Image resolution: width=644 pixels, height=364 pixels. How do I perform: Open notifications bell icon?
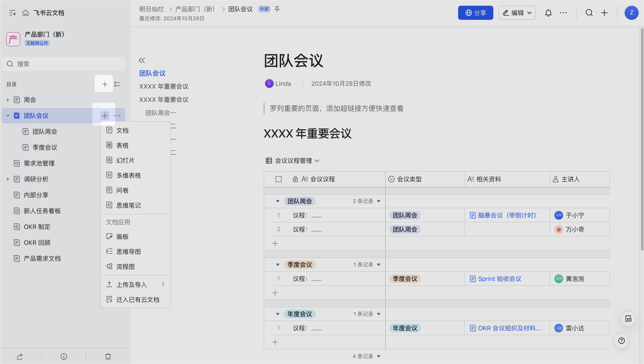(x=548, y=13)
